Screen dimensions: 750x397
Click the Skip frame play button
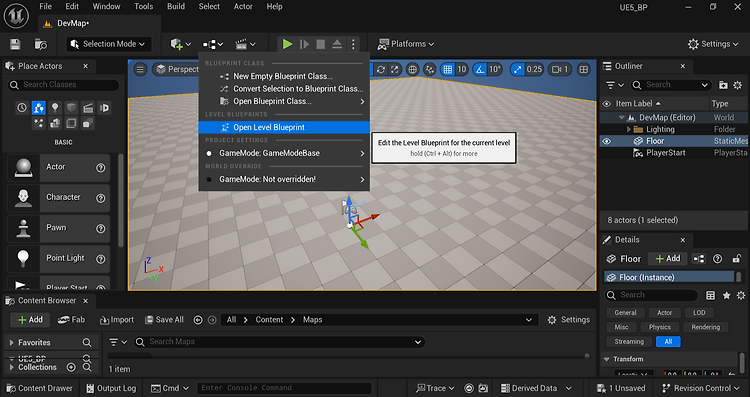304,44
